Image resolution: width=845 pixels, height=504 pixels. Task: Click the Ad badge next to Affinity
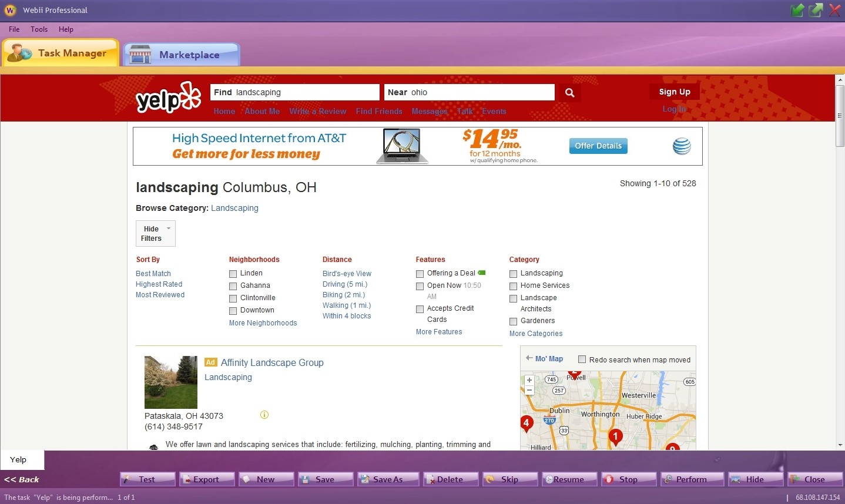[x=211, y=362]
